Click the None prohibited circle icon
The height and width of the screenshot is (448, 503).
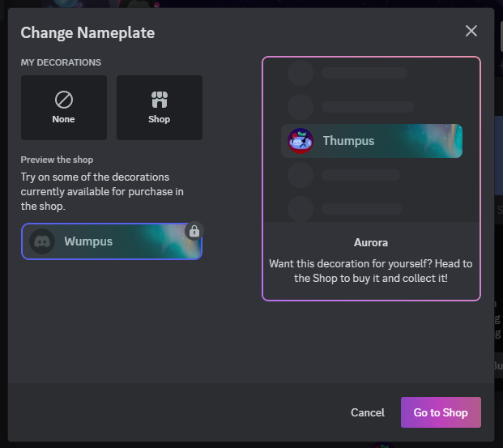[64, 100]
